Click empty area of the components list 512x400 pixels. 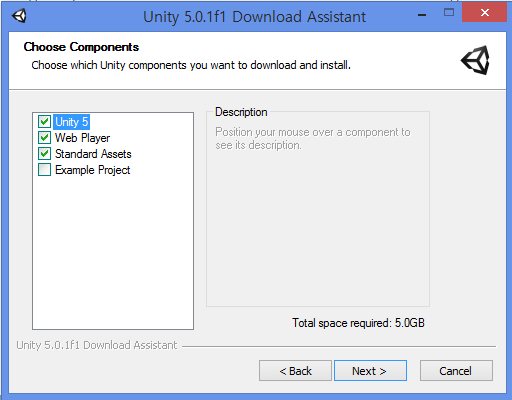click(113, 253)
